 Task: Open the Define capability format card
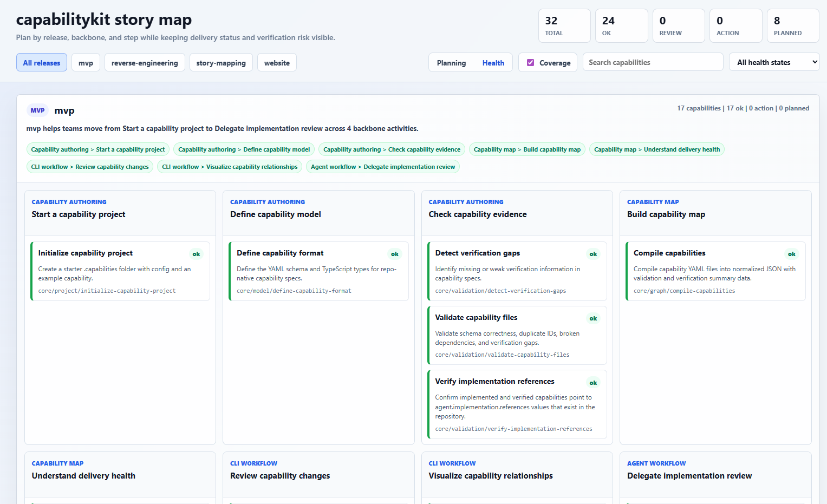[x=318, y=271]
